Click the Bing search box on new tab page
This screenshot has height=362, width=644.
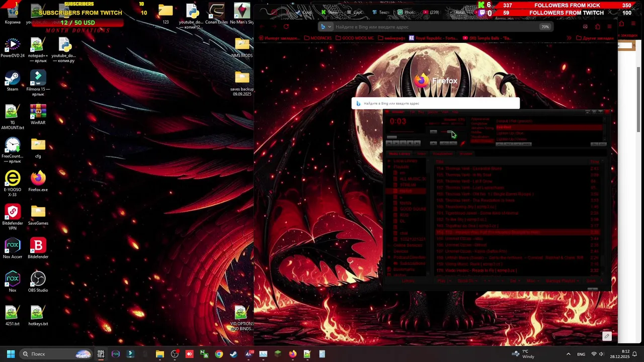coord(436,104)
